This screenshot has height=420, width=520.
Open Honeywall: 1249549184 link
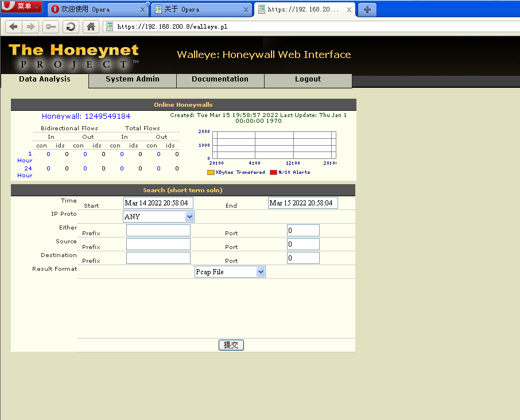point(86,116)
